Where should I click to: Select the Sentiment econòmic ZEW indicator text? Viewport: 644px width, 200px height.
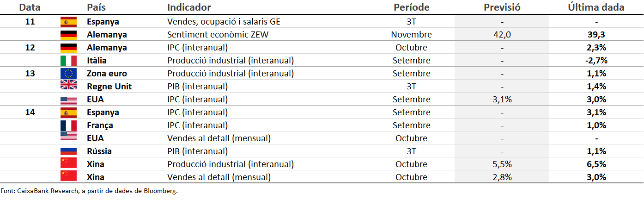click(x=218, y=35)
